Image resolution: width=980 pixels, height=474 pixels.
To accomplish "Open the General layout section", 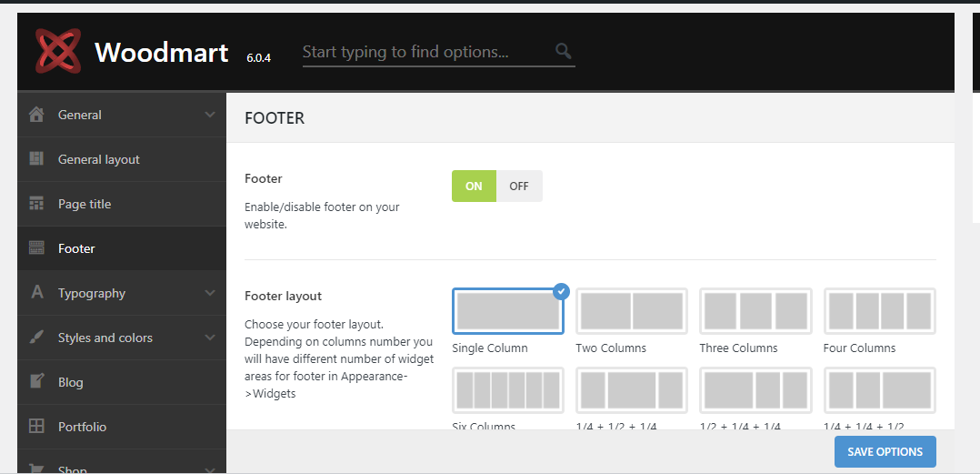I will click(x=122, y=159).
